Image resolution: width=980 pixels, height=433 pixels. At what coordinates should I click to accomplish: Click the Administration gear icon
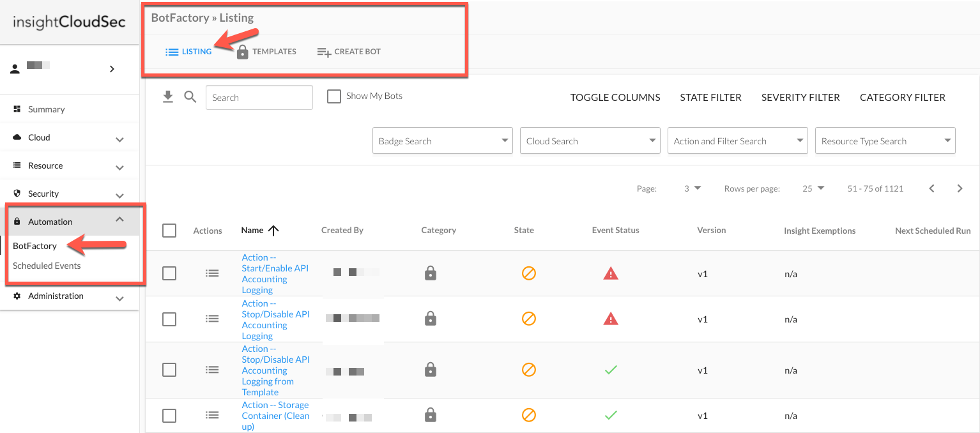[17, 296]
